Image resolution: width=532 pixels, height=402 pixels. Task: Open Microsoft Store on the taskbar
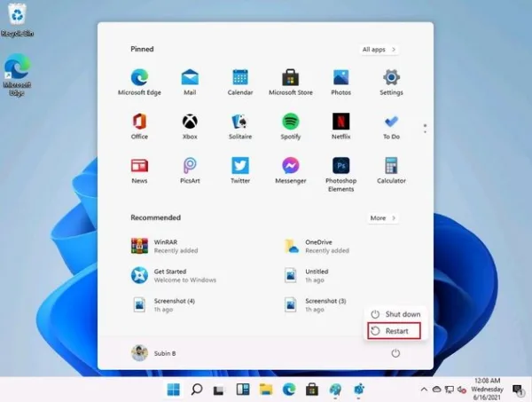click(x=312, y=390)
